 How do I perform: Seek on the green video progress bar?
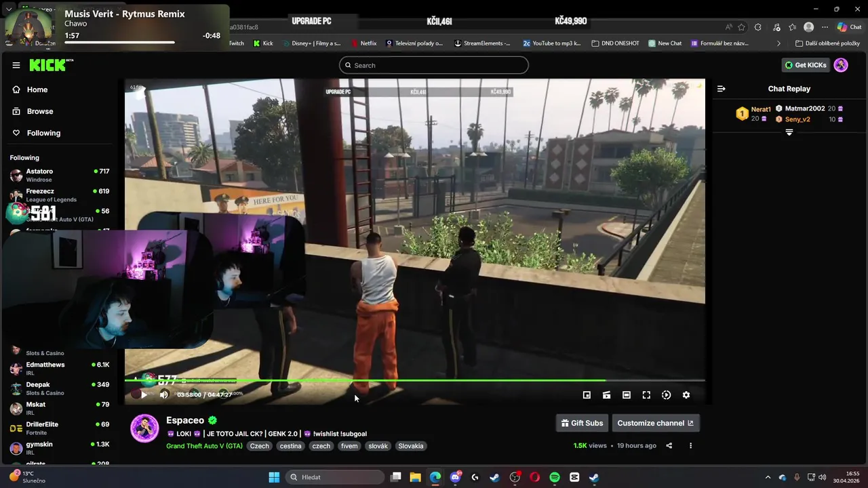tap(415, 380)
